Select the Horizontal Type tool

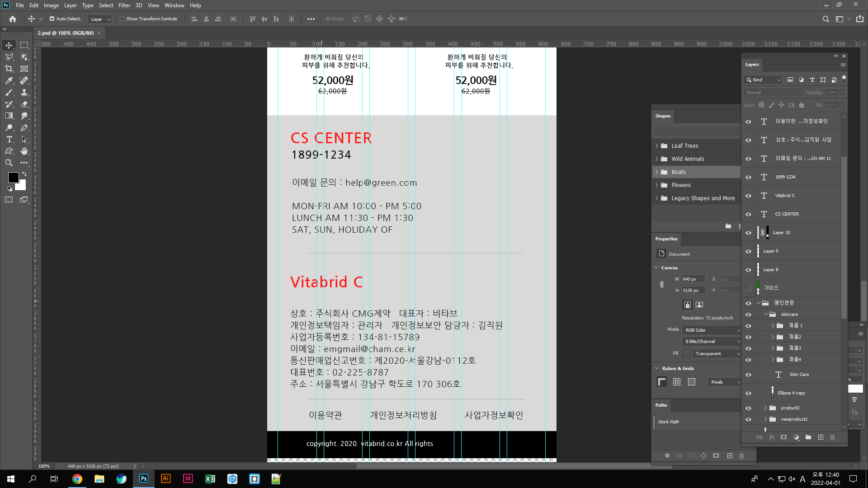click(x=9, y=140)
